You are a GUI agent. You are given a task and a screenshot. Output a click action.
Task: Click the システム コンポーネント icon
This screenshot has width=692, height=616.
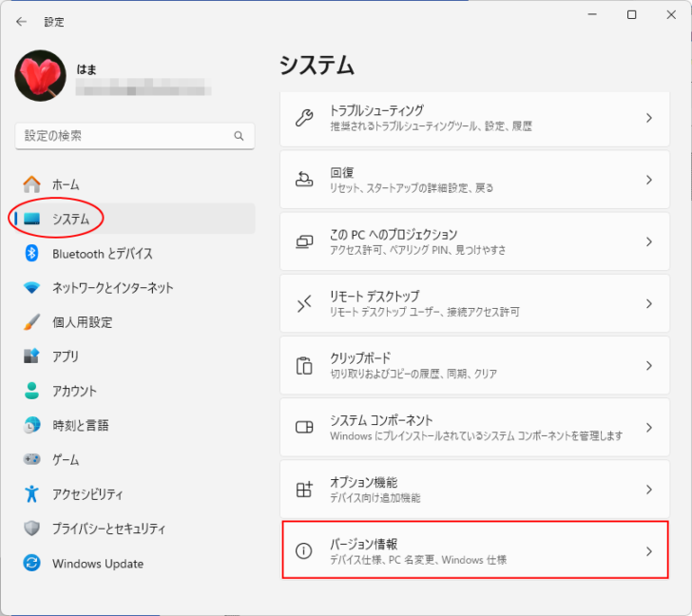click(x=304, y=427)
